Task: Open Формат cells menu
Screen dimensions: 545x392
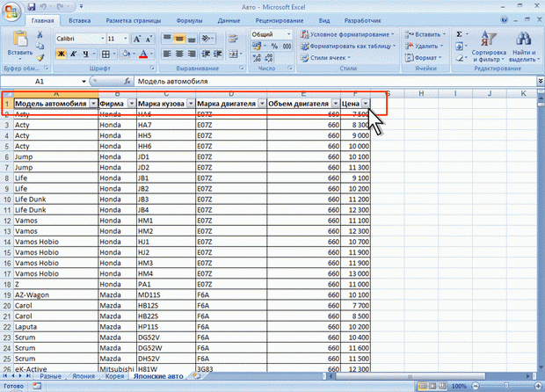Action: click(x=424, y=58)
